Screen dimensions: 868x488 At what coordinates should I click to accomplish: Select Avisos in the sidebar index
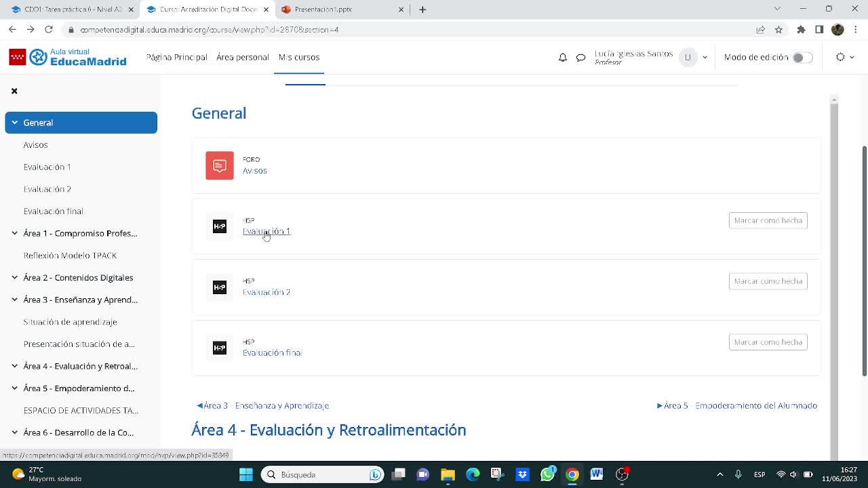[x=35, y=145]
